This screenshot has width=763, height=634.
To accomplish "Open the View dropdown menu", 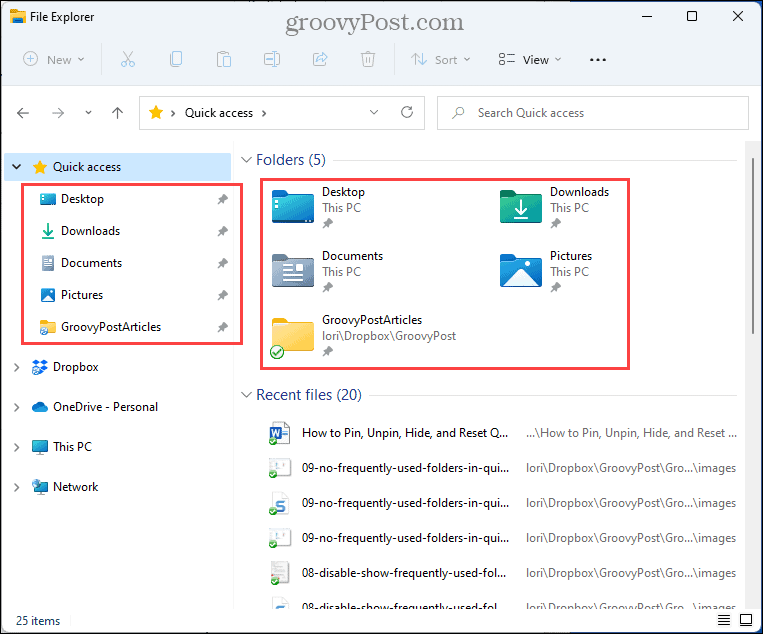I will tap(530, 59).
